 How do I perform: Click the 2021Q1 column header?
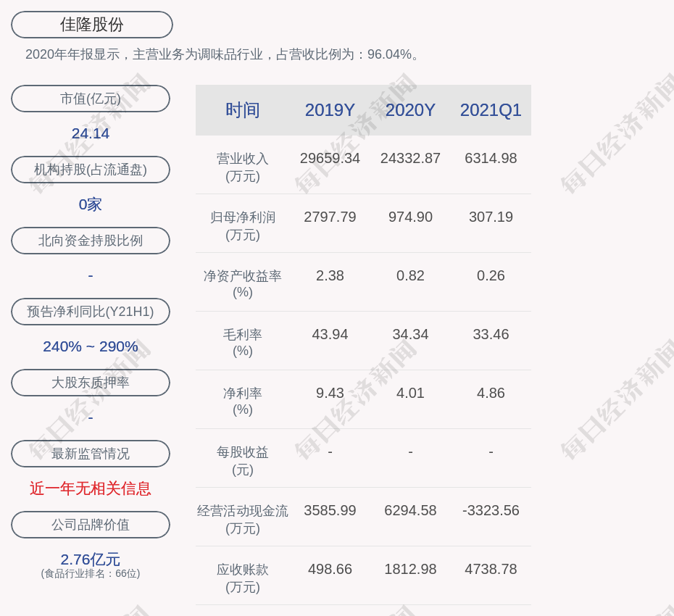pyautogui.click(x=491, y=110)
